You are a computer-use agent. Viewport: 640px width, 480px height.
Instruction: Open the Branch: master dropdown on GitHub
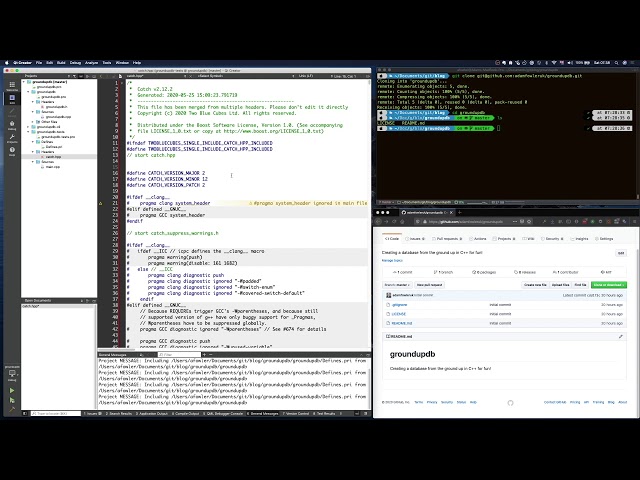coord(397,285)
